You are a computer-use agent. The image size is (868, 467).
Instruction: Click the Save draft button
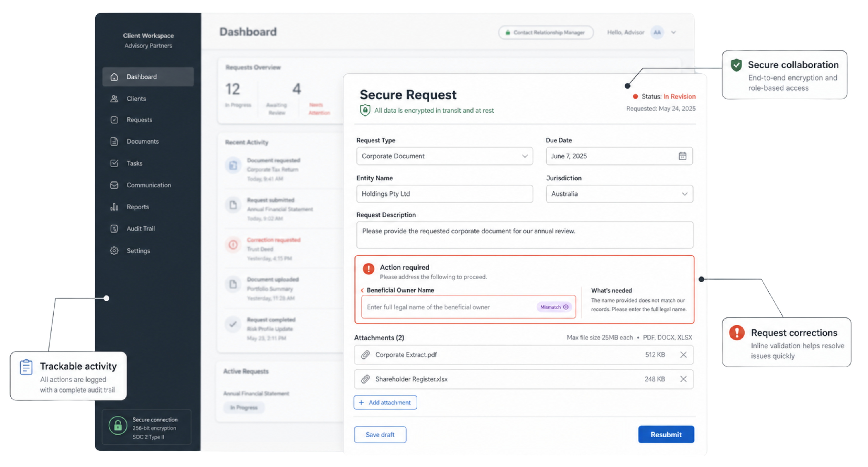click(x=380, y=435)
